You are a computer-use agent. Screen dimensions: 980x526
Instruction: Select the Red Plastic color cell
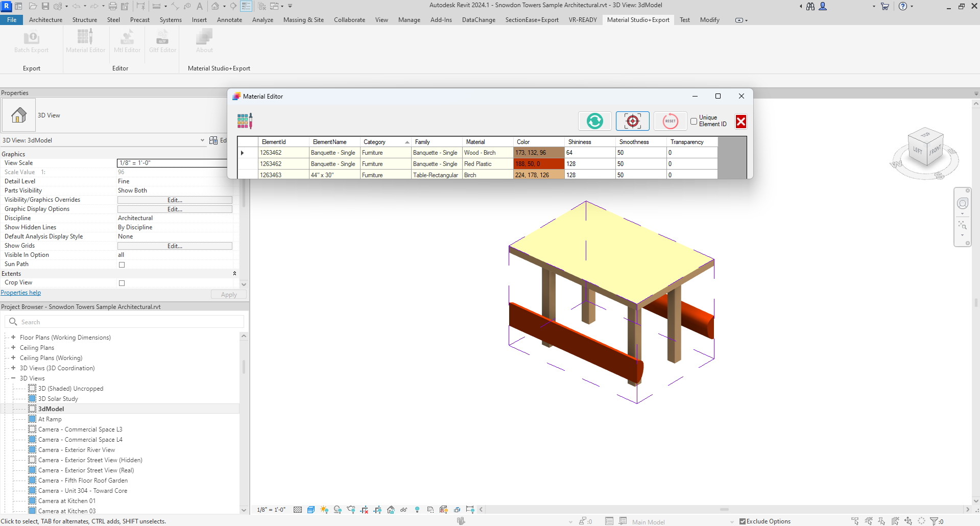tap(538, 164)
